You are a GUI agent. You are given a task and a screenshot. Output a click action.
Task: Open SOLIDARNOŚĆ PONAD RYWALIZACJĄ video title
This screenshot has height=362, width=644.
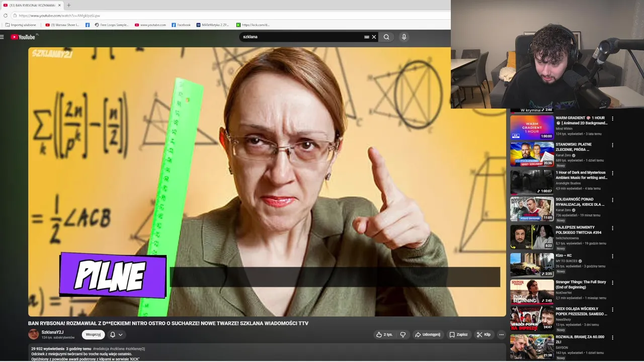[x=580, y=202]
